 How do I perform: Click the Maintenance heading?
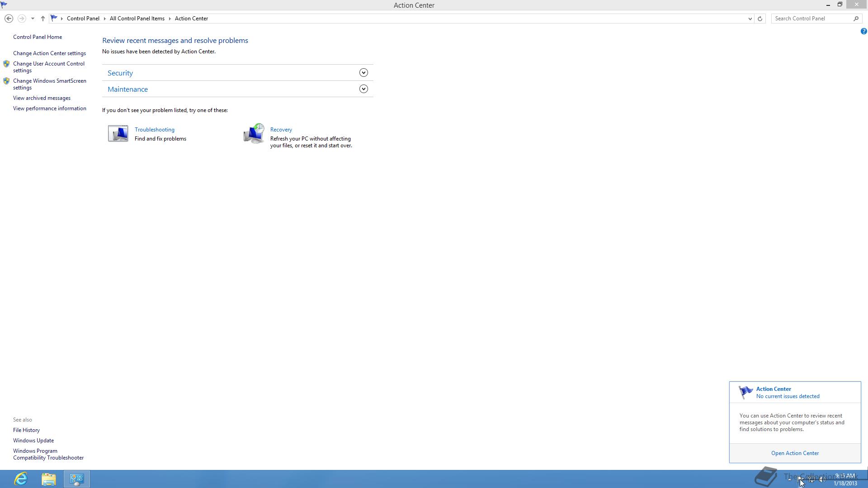click(x=127, y=89)
